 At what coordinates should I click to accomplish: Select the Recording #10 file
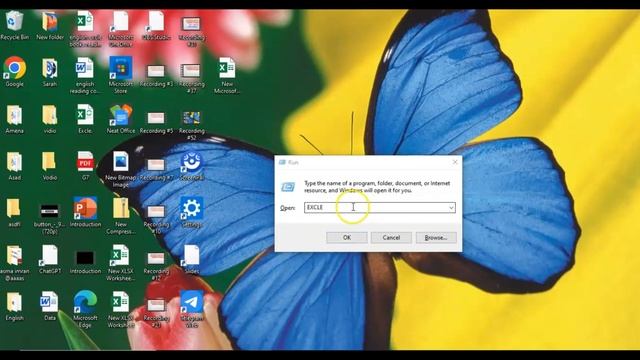point(156,219)
